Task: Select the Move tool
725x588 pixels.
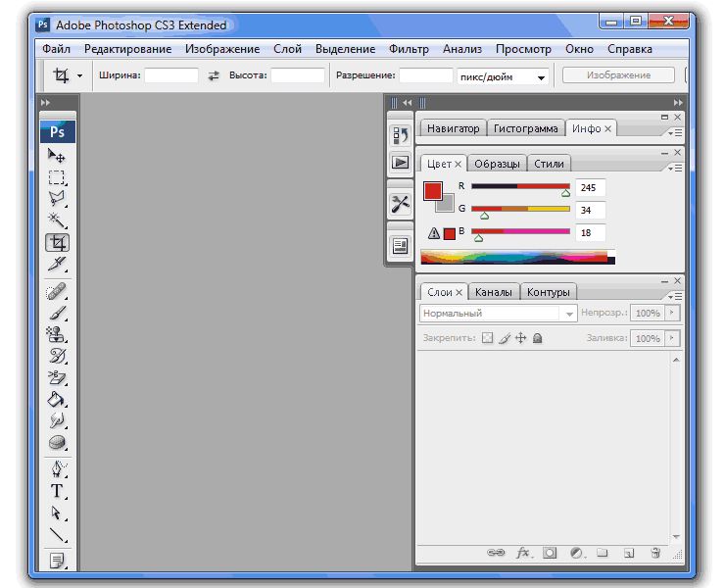Action: (57, 156)
